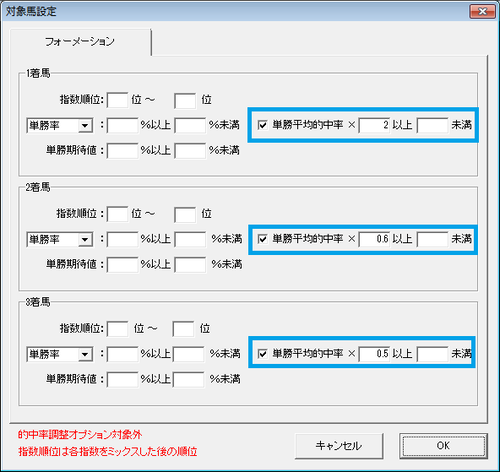Switch to the フォーメーション tab
This screenshot has height=472, width=500.
coord(80,42)
